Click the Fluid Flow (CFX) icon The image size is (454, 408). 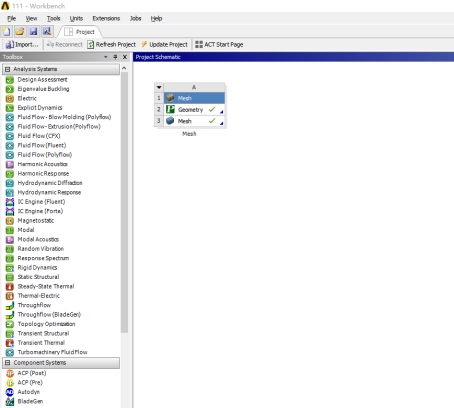click(10, 136)
